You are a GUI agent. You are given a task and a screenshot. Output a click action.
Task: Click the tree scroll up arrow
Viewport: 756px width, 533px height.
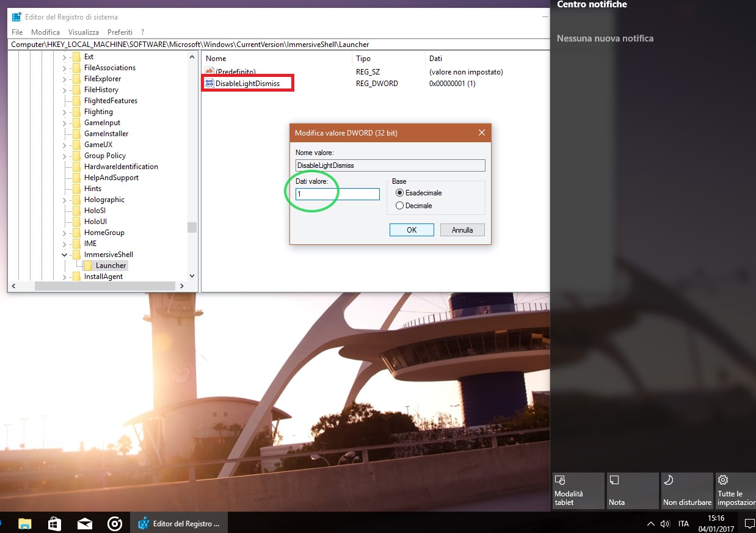pyautogui.click(x=192, y=57)
